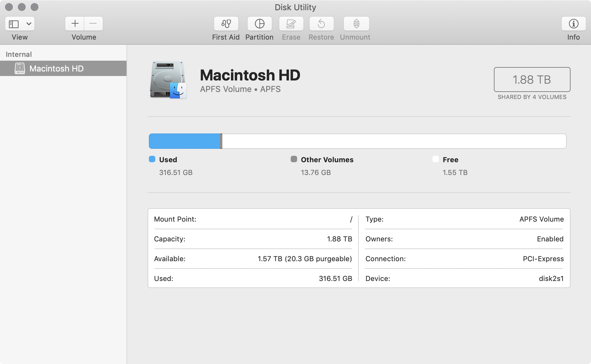Click the 'Other Volumes' legend label
The image size is (591, 364).
(327, 160)
